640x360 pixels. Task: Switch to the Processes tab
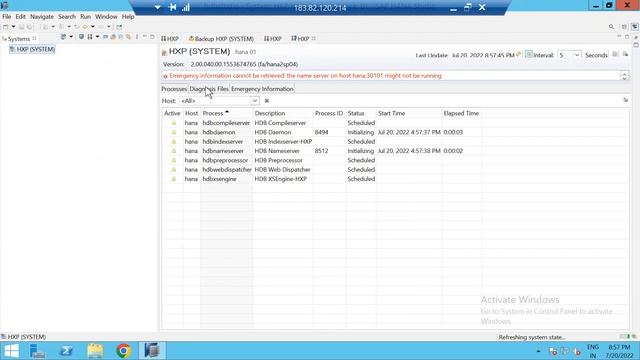click(174, 89)
